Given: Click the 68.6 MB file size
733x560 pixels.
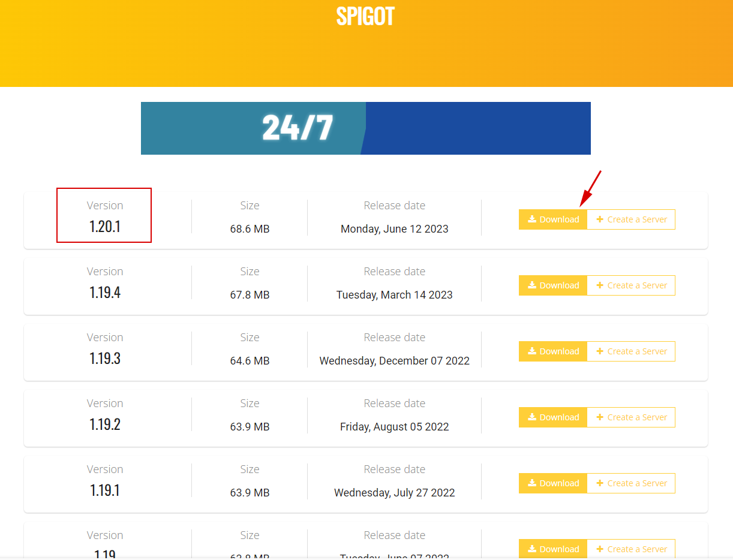Looking at the screenshot, I should click(x=250, y=229).
